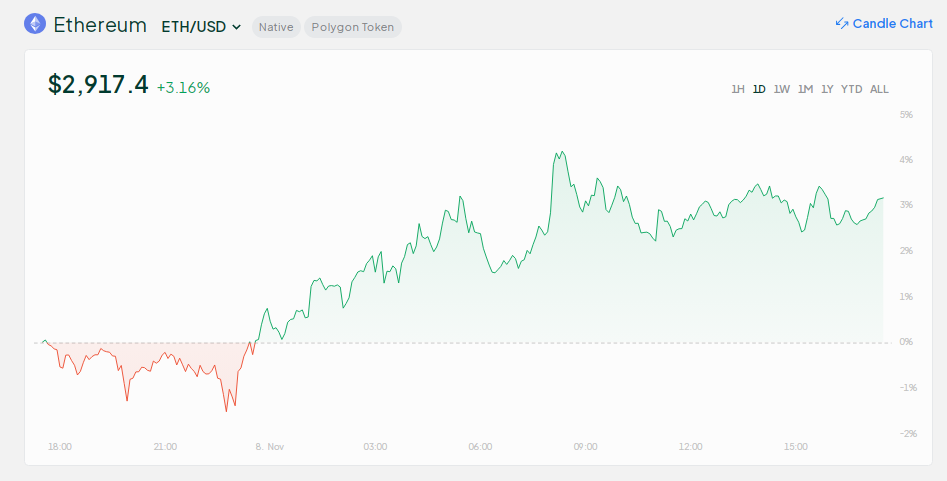Click the 8. Nov date axis label
This screenshot has width=947, height=481.
tap(270, 447)
